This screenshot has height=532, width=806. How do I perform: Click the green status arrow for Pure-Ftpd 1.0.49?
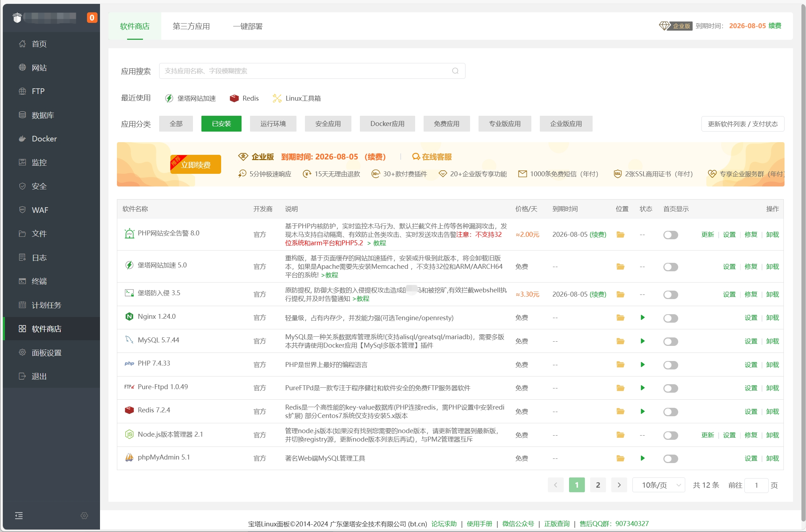[x=643, y=388]
